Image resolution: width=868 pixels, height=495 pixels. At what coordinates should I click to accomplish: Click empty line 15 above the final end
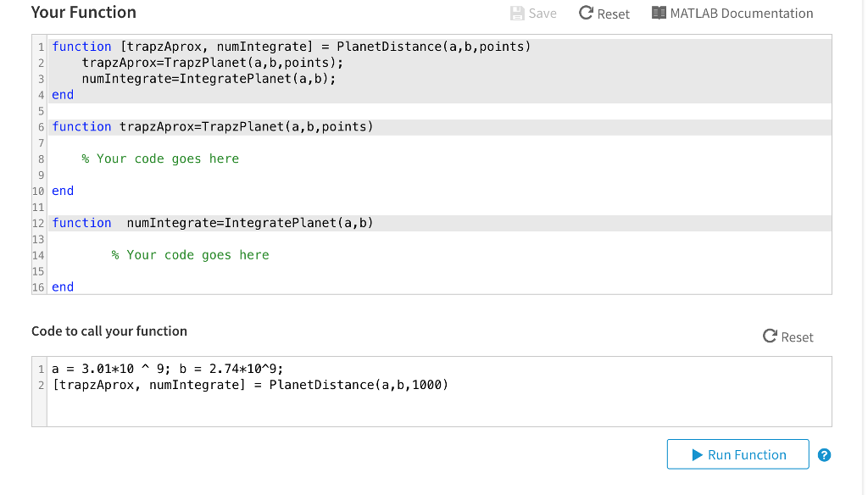(339, 271)
